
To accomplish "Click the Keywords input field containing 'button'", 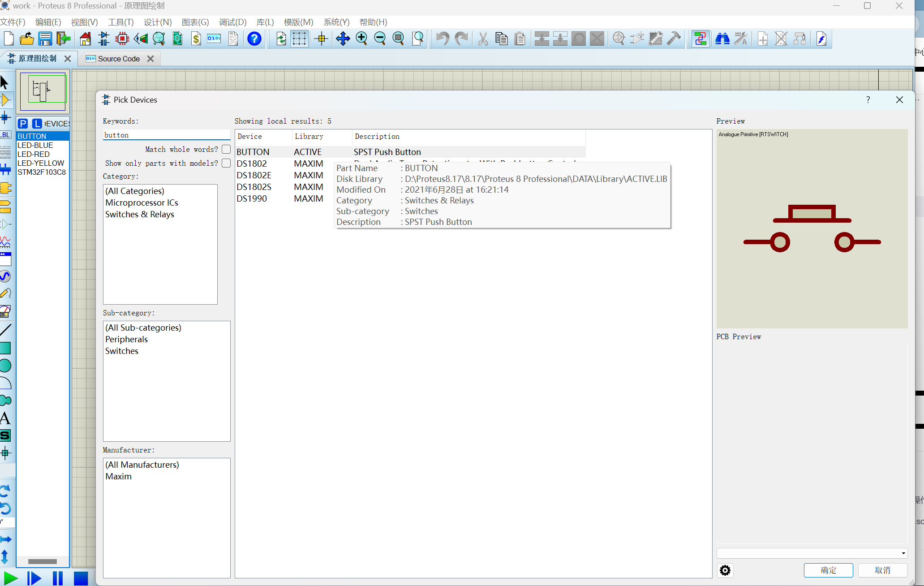I will 167,135.
